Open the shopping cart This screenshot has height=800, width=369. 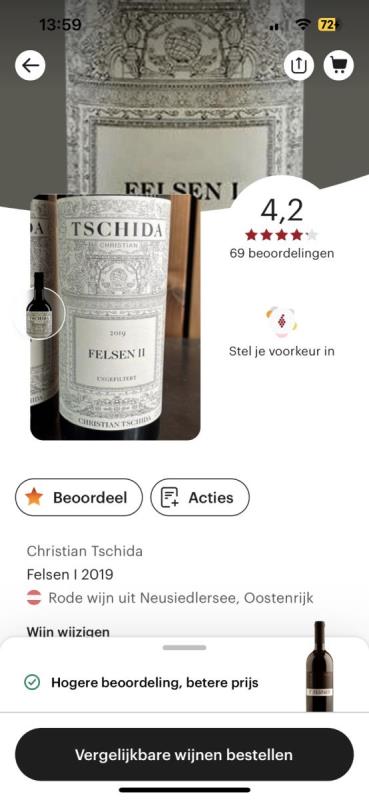click(339, 65)
